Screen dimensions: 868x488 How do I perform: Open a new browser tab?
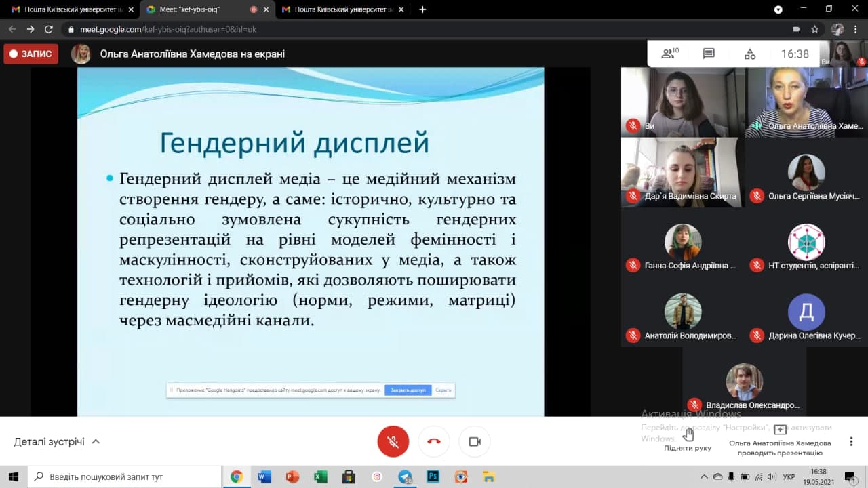423,9
